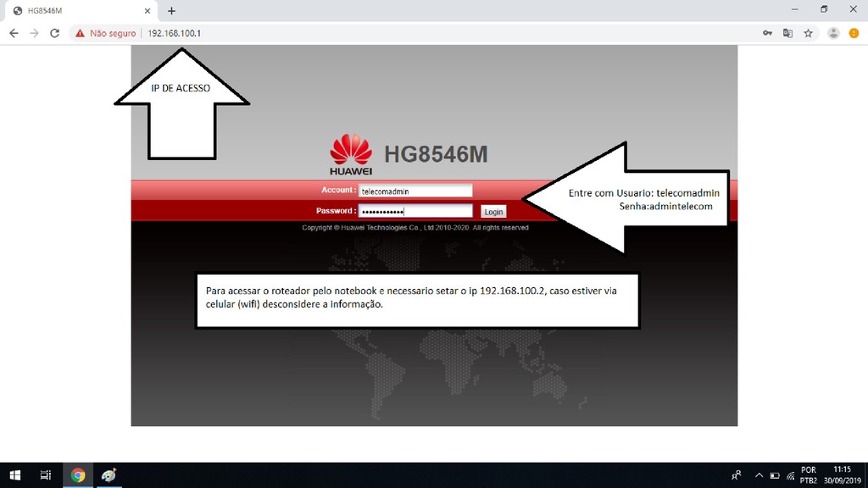
Task: Close the Chrome window
Action: (853, 10)
